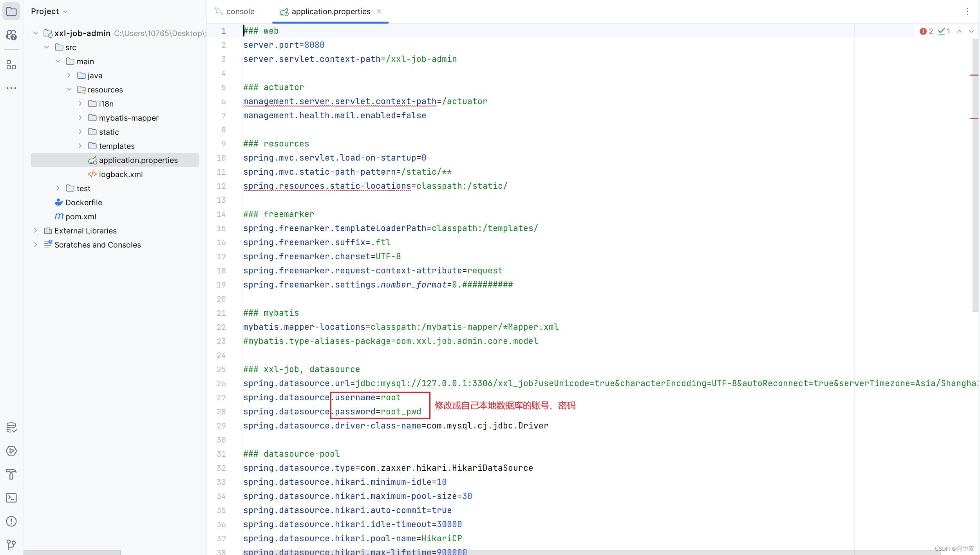980x555 pixels.
Task: Click the editor tab options kebab icon
Action: [x=967, y=11]
